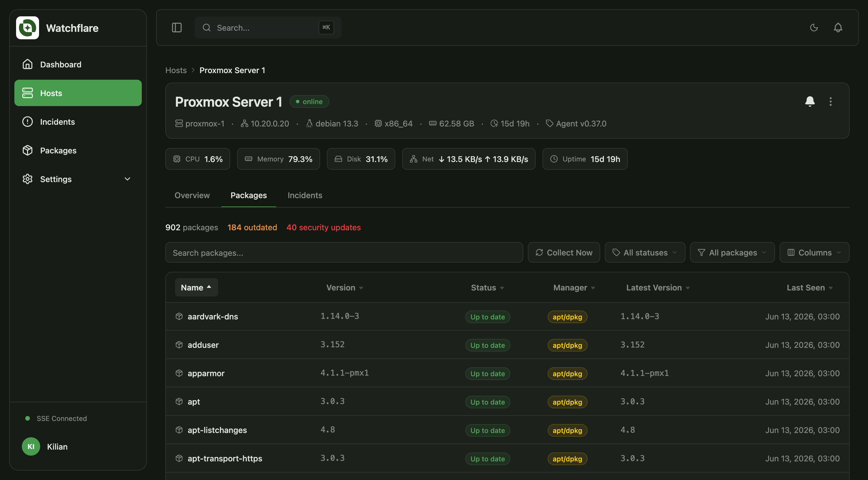Screen dimensions: 868x480
Task: Sort by the Manager column header
Action: pos(574,288)
